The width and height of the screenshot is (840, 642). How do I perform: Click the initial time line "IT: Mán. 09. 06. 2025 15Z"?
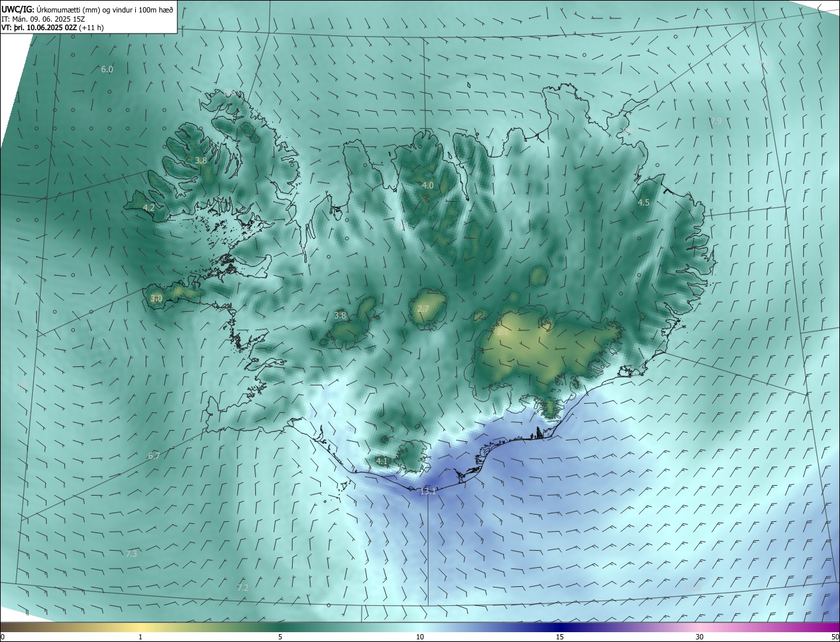(x=43, y=19)
